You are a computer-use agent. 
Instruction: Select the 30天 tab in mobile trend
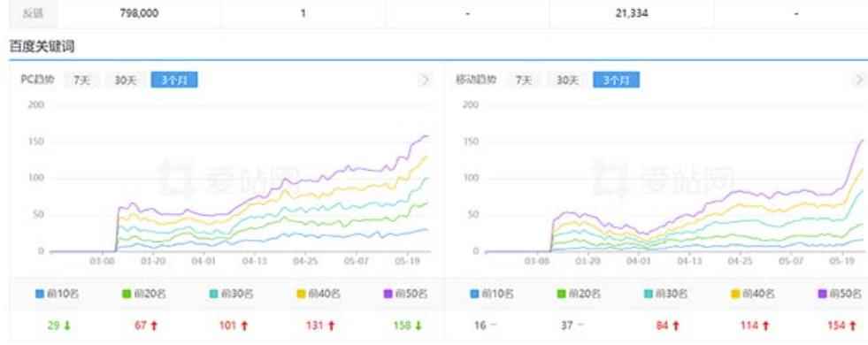coord(567,80)
